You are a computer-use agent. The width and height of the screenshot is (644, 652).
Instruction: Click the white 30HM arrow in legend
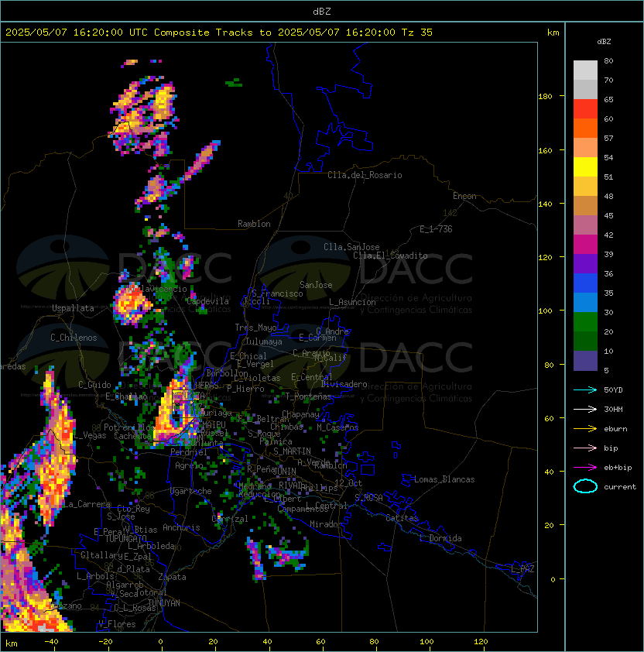click(x=585, y=409)
